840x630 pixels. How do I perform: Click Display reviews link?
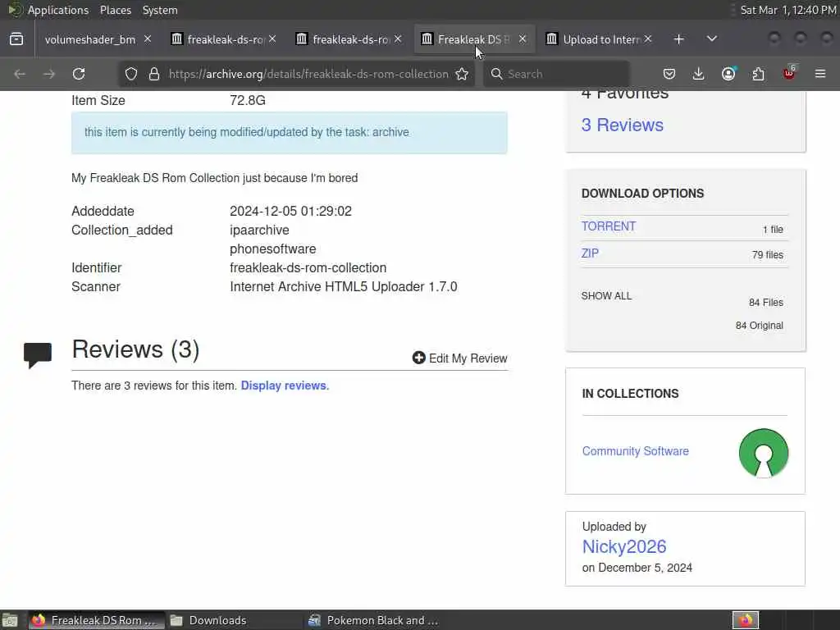coord(285,386)
